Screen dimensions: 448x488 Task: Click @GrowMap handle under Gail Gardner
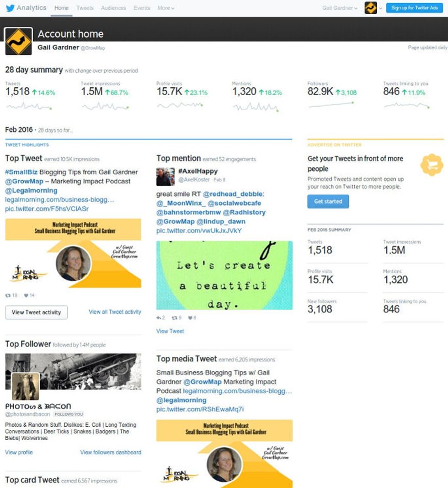[x=93, y=48]
